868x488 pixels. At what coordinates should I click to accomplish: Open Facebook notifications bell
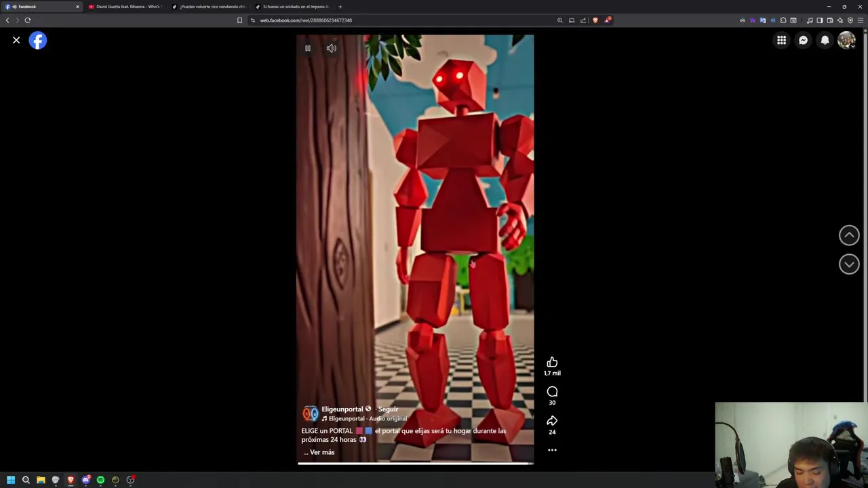[825, 40]
